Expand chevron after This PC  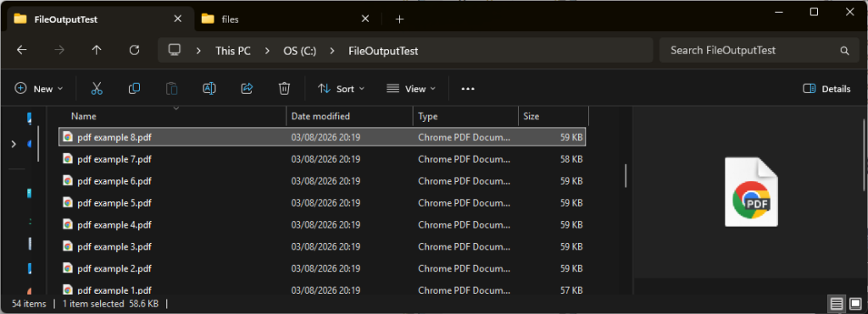coord(267,51)
